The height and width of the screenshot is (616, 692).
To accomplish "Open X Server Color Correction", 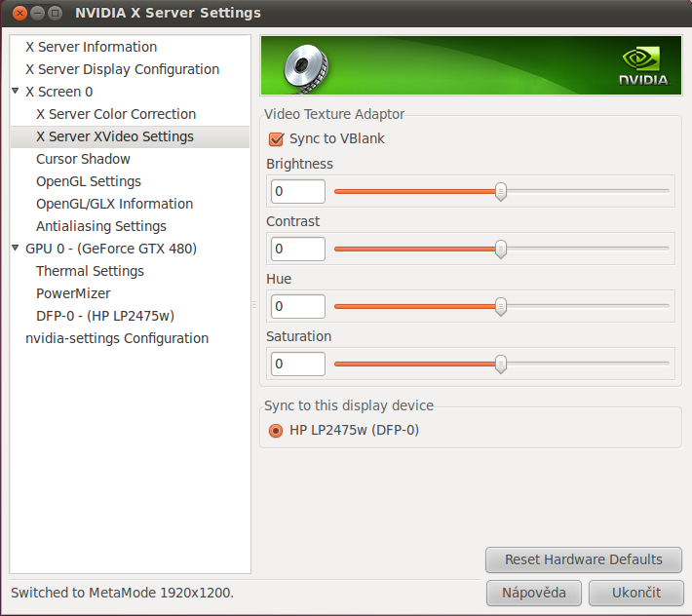I will tap(116, 114).
